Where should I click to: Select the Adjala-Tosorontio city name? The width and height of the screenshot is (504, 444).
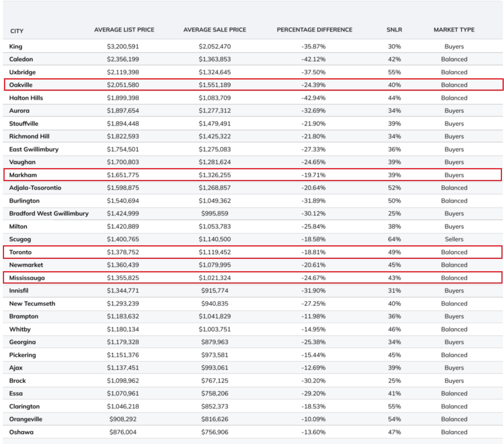coord(35,188)
